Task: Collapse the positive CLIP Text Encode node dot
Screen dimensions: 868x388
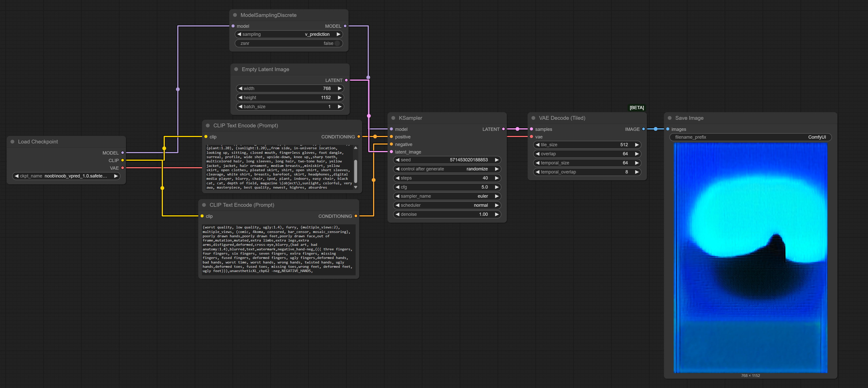Action: [208, 126]
